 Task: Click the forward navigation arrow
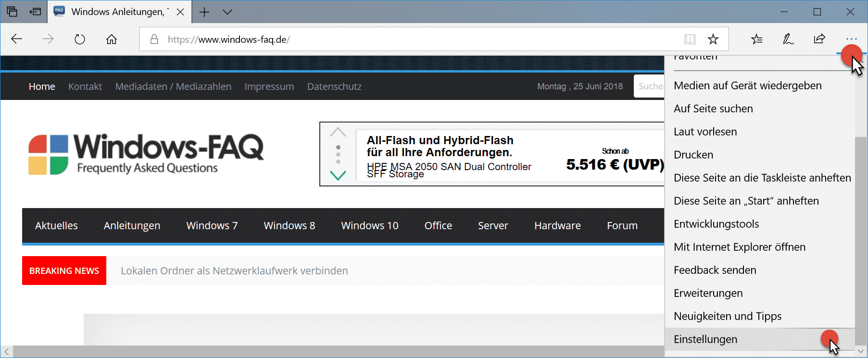48,39
